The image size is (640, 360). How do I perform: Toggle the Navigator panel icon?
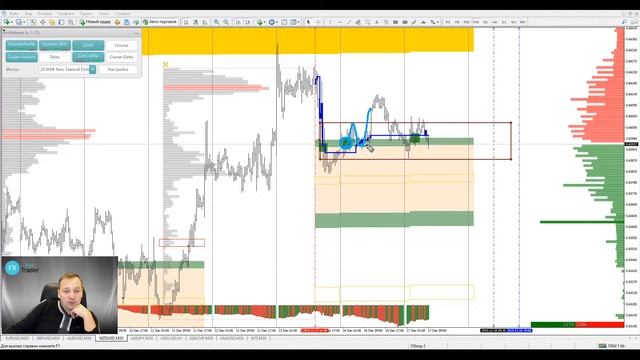(52, 22)
